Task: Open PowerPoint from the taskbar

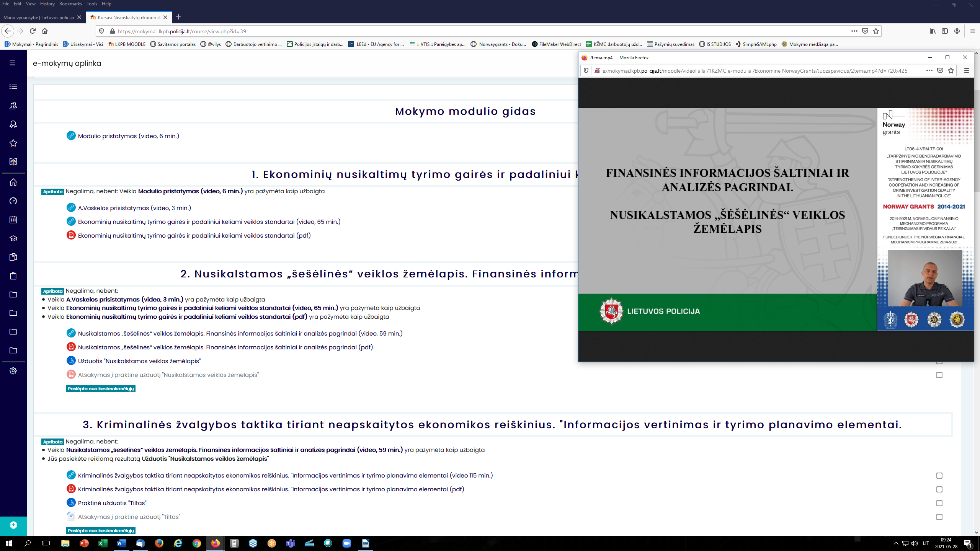Action: 84,543
